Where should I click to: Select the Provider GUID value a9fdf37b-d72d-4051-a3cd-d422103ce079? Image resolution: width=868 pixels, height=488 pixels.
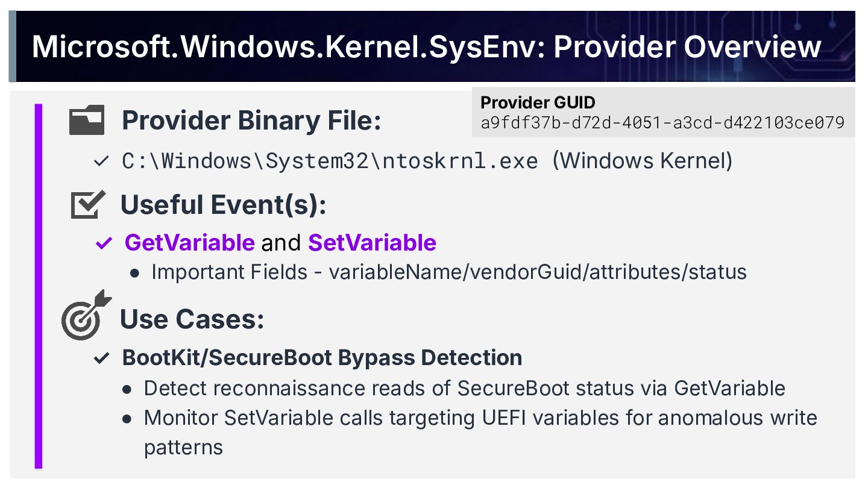[662, 123]
